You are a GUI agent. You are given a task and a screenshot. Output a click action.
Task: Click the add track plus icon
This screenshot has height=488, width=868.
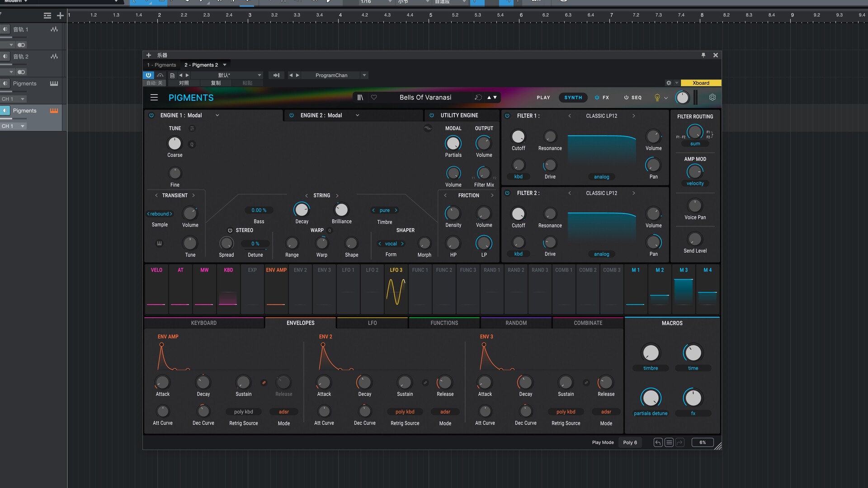tap(60, 16)
